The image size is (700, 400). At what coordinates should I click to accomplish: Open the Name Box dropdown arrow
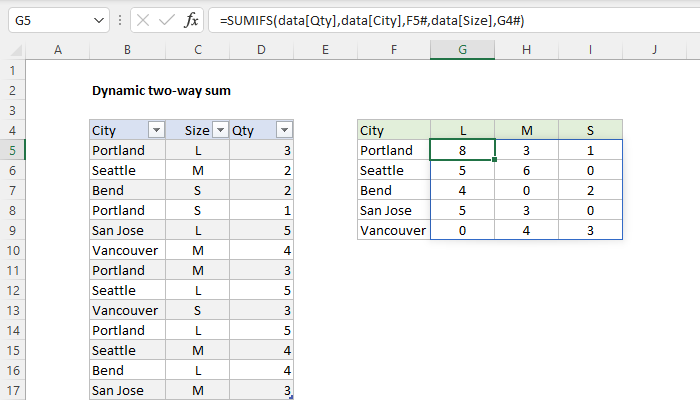point(99,20)
